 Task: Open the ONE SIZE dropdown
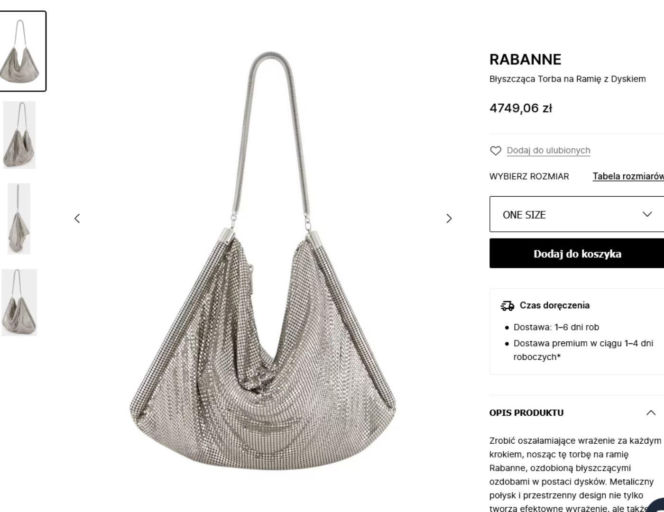point(577,214)
